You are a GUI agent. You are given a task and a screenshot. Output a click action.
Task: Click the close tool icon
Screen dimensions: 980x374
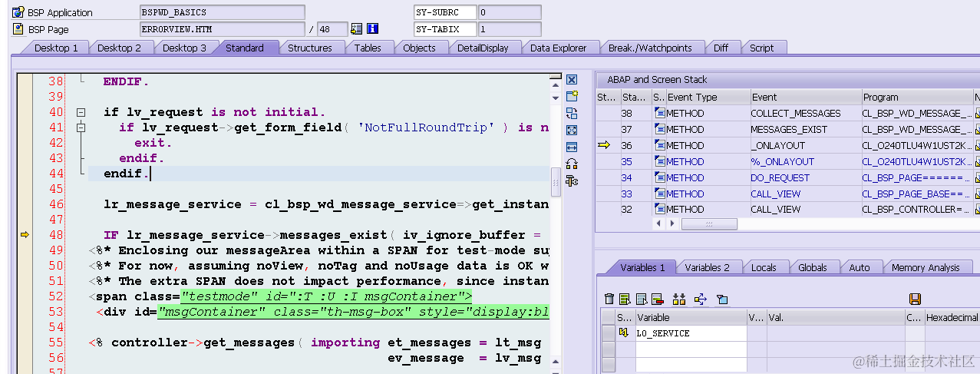(x=572, y=80)
